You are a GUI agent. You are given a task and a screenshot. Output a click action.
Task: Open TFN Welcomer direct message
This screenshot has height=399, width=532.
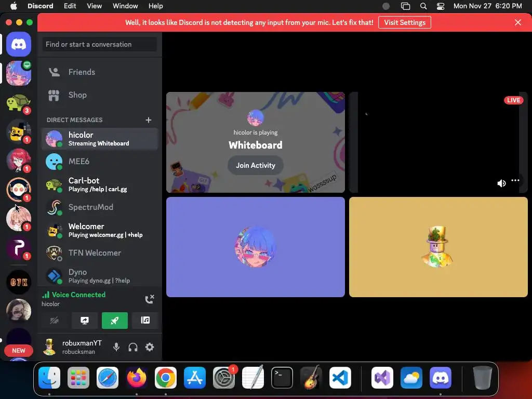coord(100,253)
